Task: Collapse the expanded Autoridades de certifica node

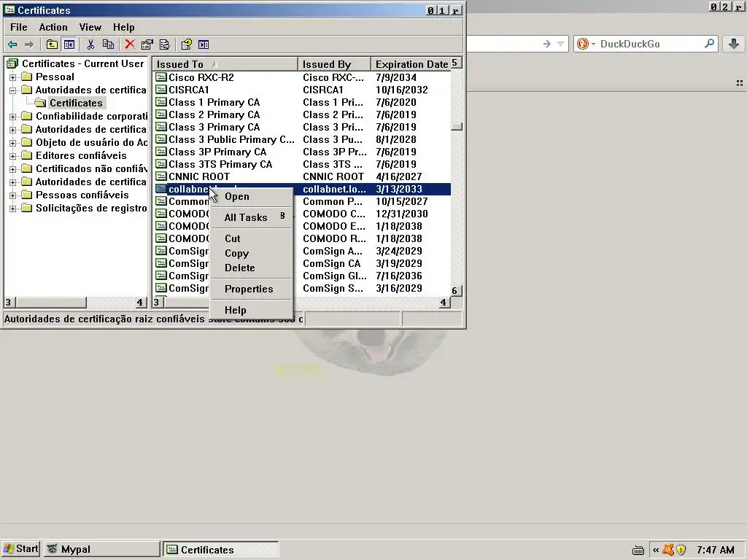Action: pyautogui.click(x=13, y=90)
